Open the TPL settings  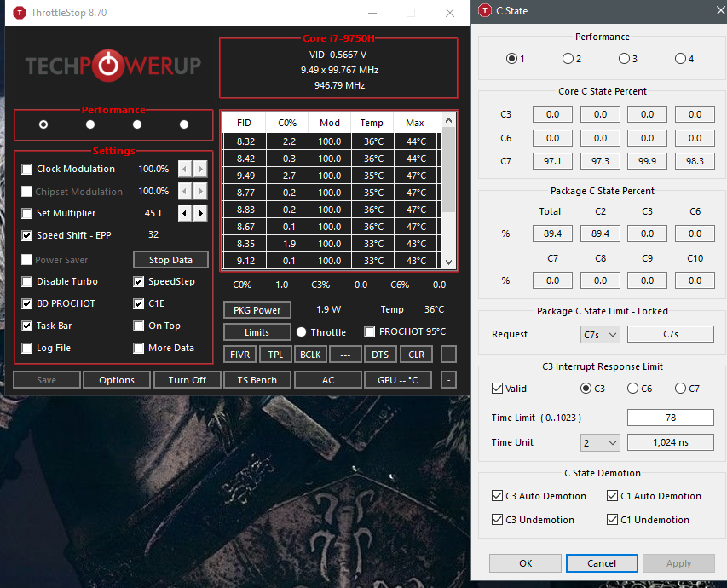[275, 355]
